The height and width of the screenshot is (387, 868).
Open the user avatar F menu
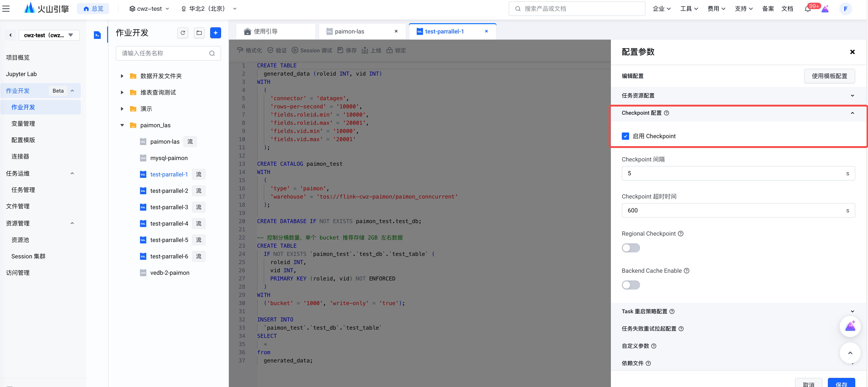click(845, 9)
